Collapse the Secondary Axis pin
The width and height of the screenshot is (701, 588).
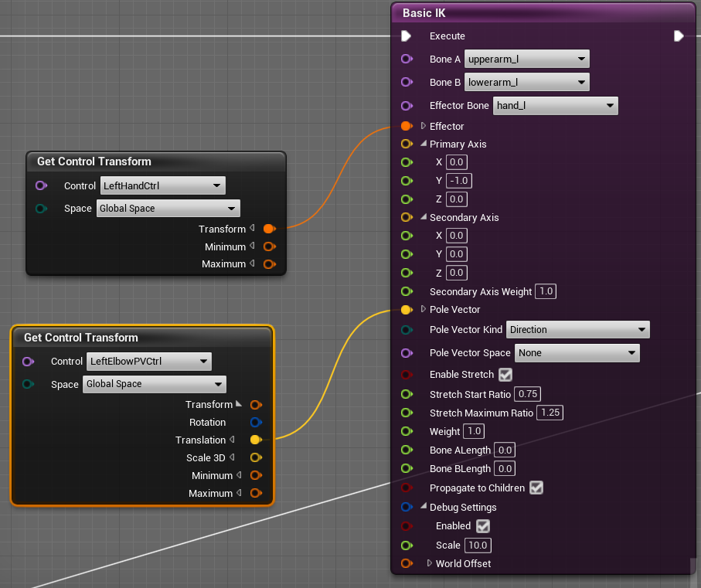click(424, 216)
